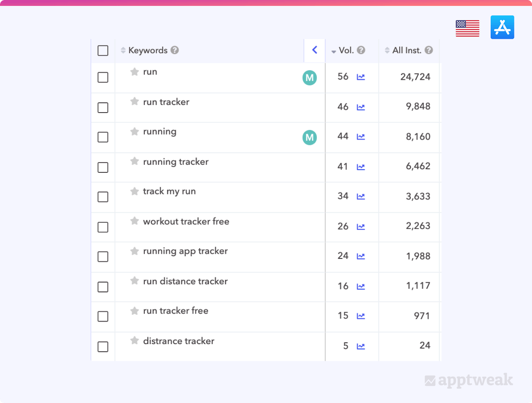
Task: Click the 'run distance tracker' keyword
Action: [x=185, y=281]
